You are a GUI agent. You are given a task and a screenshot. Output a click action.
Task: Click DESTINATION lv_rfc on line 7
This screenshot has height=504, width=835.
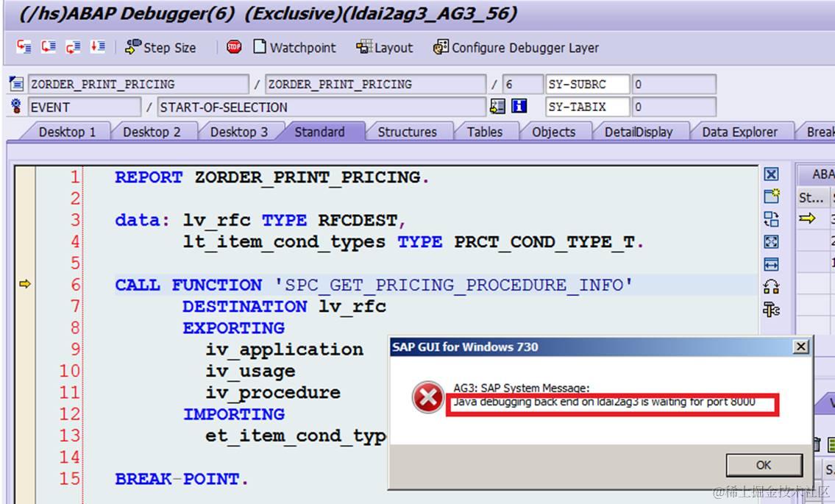point(284,306)
